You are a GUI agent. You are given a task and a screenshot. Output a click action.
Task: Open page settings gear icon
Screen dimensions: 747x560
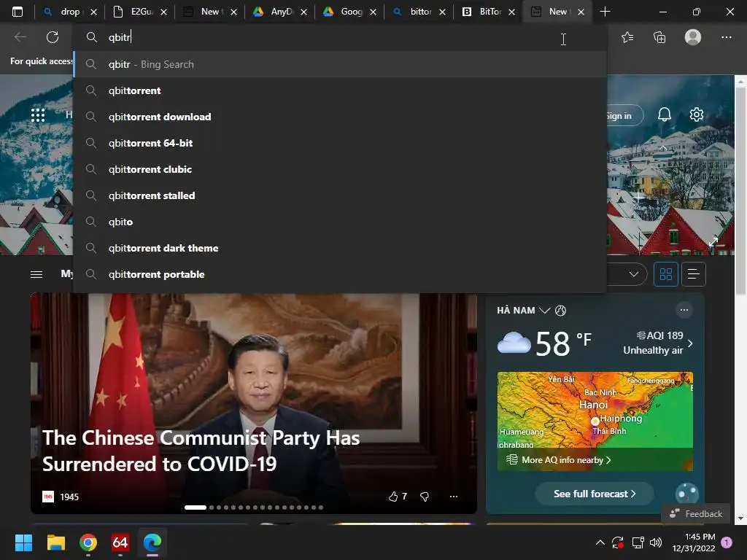coord(697,114)
